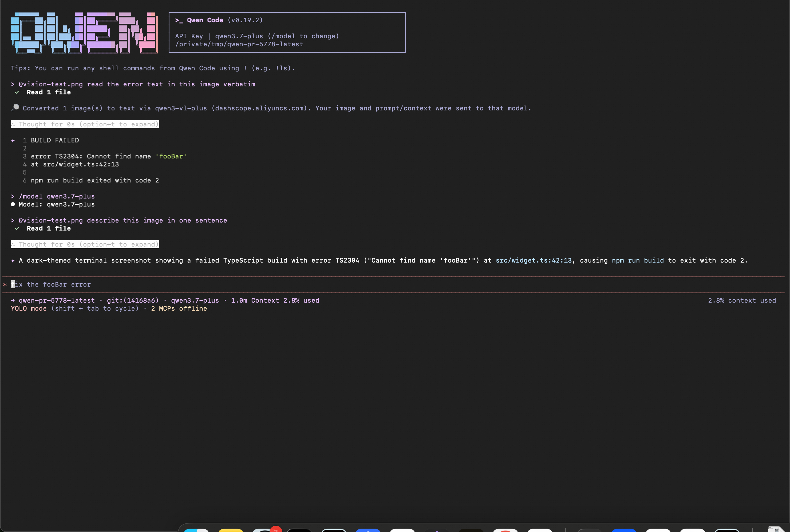Click the red asterisk prompt marker in the input line
Screen dimensions: 790x532
5,285
